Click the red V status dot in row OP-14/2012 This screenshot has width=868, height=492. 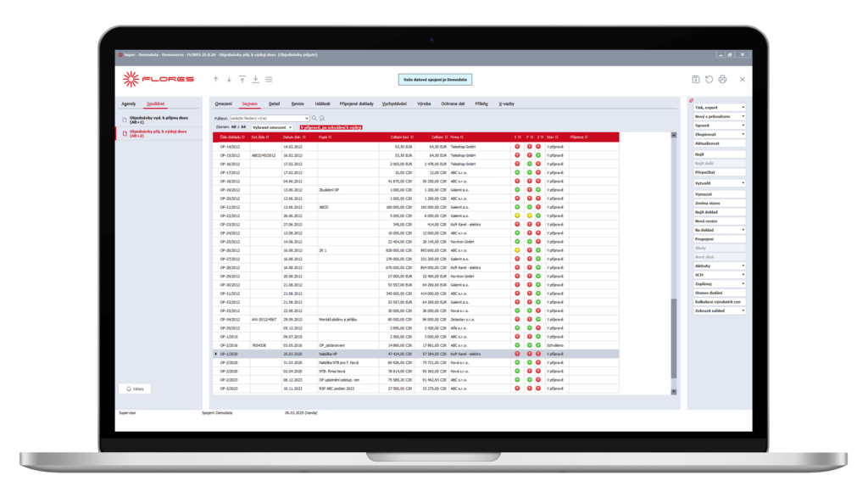coord(518,147)
